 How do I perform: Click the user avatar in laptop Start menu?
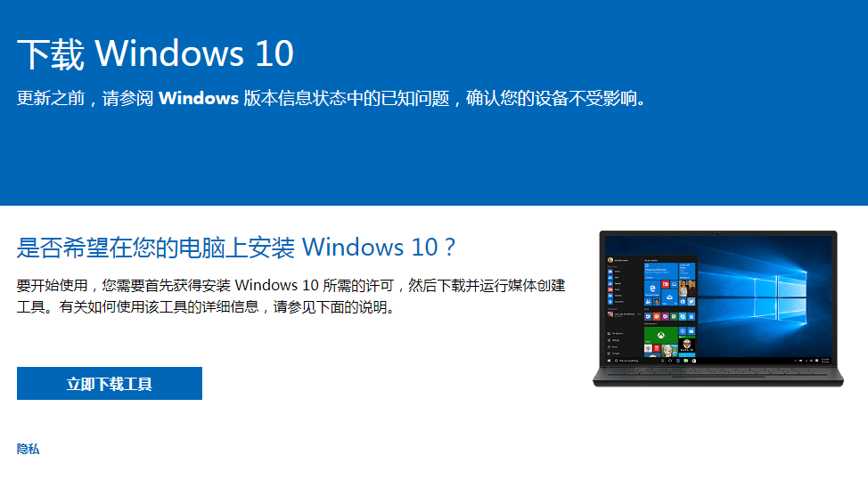(610, 260)
